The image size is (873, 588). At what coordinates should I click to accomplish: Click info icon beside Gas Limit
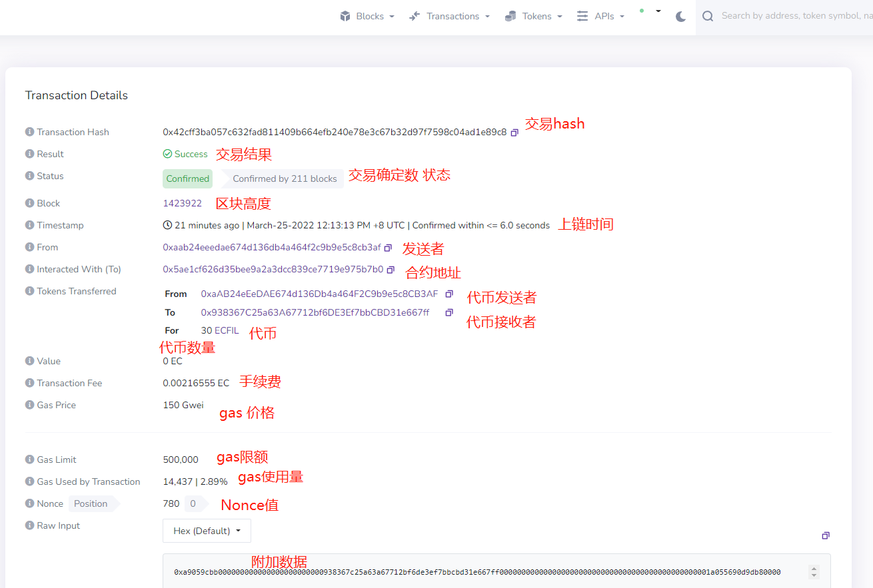pyautogui.click(x=29, y=459)
